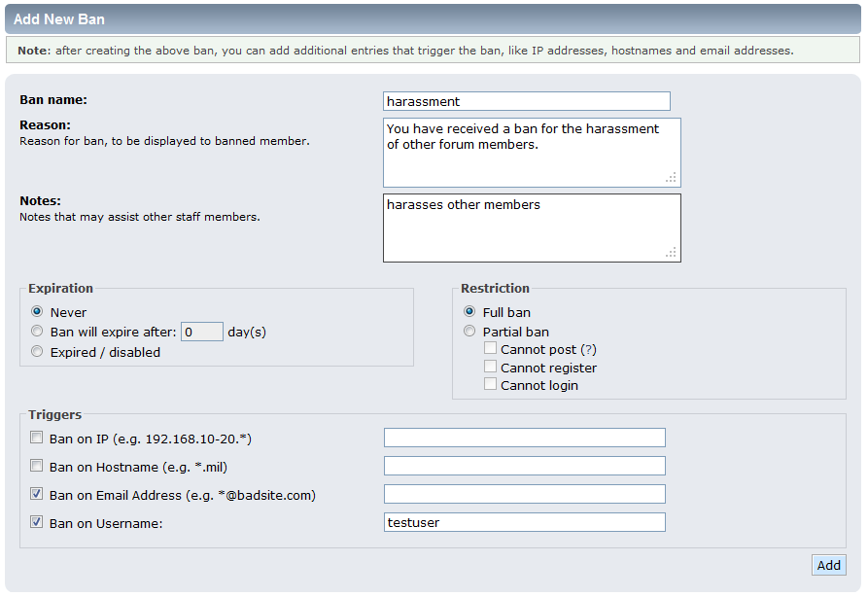Viewport: 868px width, 597px height.
Task: Focus the Reason text area
Action: coord(531,152)
